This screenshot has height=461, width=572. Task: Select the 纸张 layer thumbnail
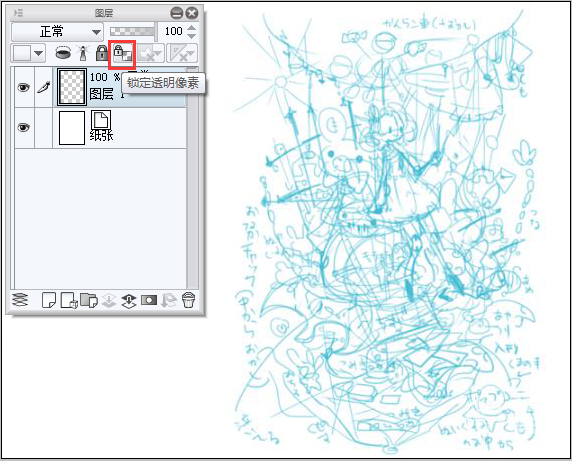point(72,128)
